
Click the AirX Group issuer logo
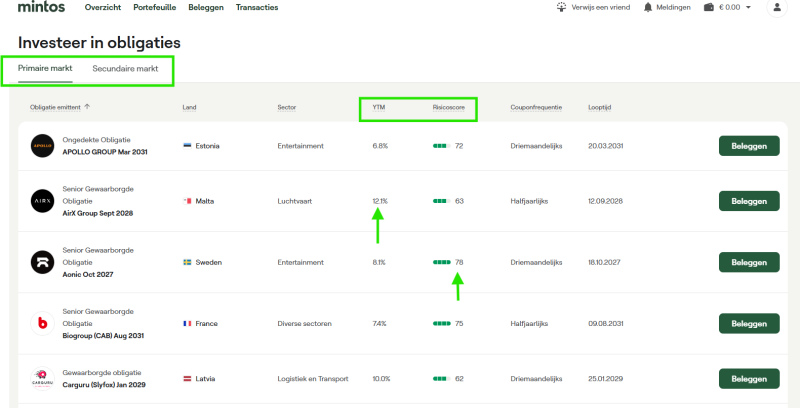coord(42,201)
